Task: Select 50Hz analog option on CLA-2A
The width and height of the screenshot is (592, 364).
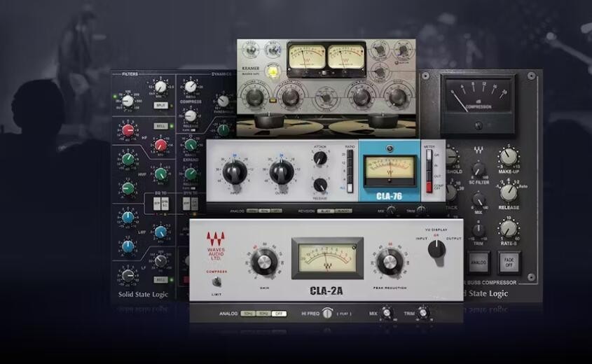Action: (x=248, y=314)
